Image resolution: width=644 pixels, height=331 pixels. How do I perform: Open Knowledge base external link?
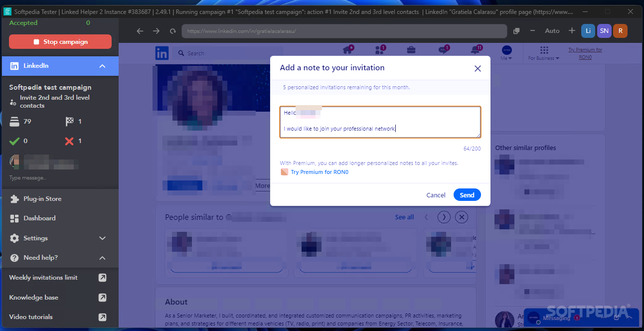102,298
